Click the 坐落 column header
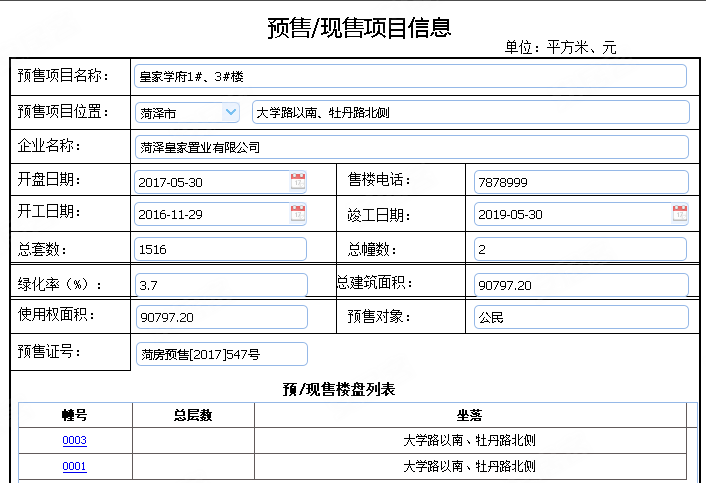 pyautogui.click(x=470, y=415)
